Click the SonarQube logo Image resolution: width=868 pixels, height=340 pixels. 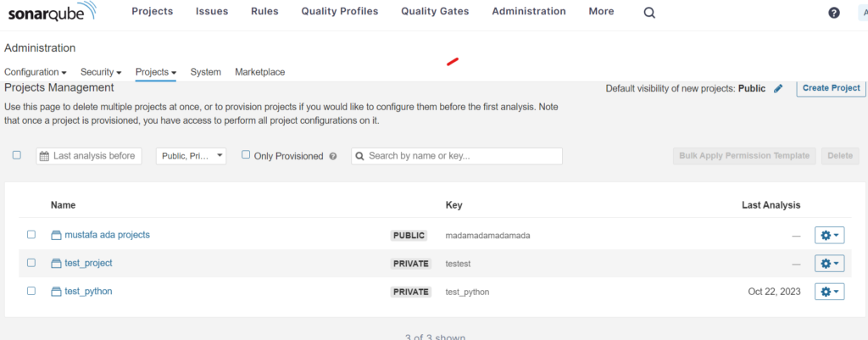click(x=53, y=12)
